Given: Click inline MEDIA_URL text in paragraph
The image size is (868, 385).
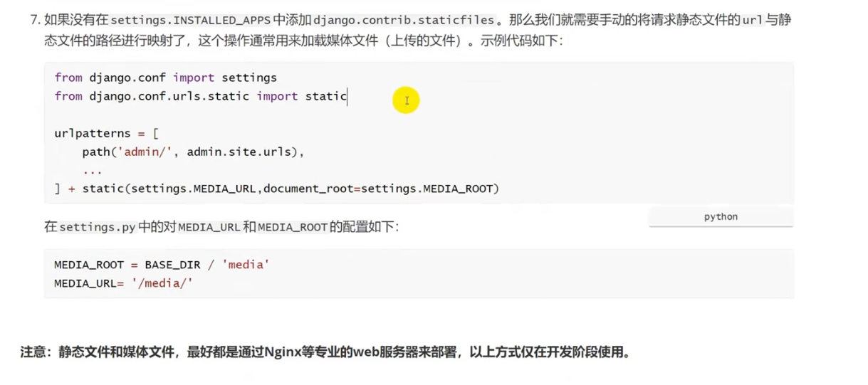Looking at the screenshot, I should (209, 228).
